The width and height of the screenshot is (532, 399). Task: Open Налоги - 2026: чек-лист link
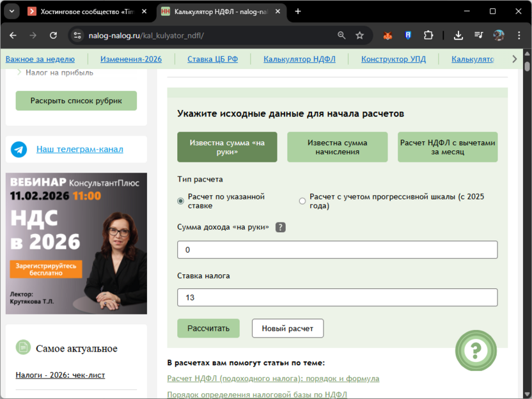coord(60,375)
